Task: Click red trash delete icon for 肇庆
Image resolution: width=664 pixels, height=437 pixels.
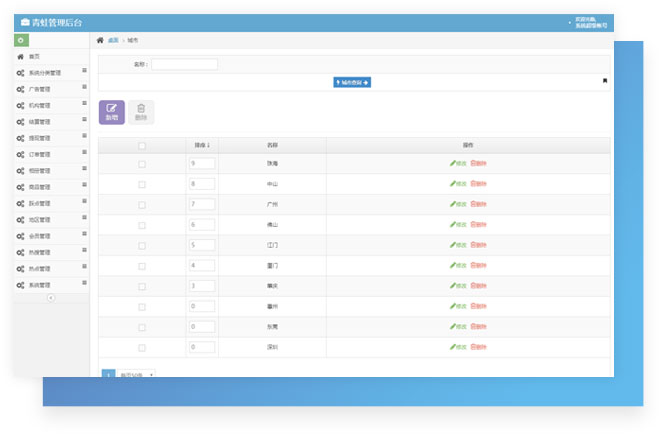Action: 473,285
